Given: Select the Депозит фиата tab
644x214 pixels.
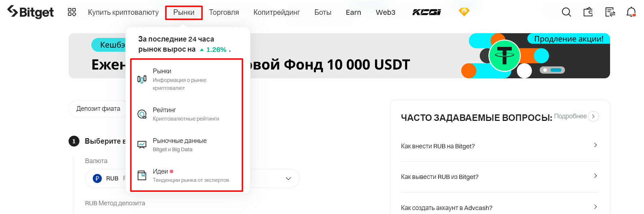Looking at the screenshot, I should (98, 109).
